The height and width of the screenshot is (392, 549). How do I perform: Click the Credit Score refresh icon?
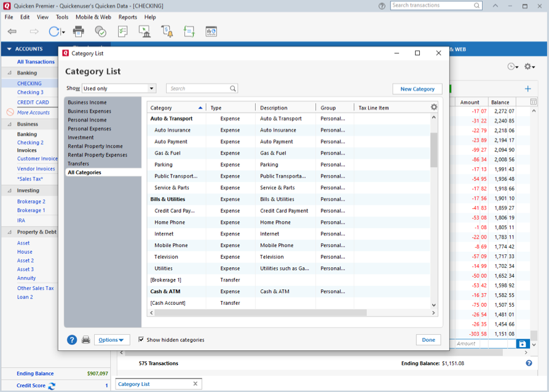tap(52, 386)
